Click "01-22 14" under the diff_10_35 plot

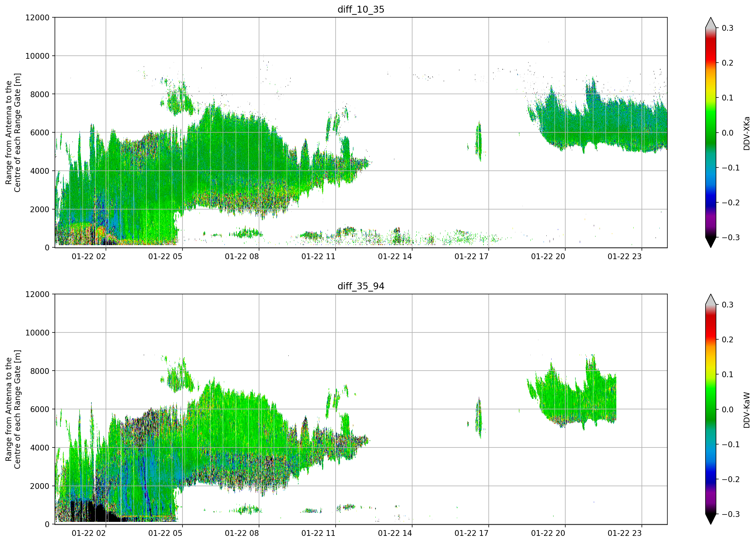pos(395,256)
